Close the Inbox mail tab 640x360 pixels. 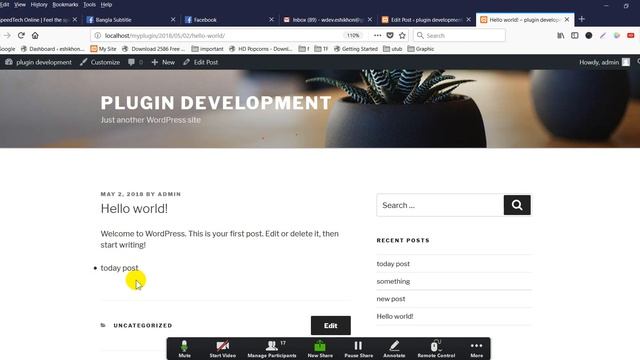point(370,20)
